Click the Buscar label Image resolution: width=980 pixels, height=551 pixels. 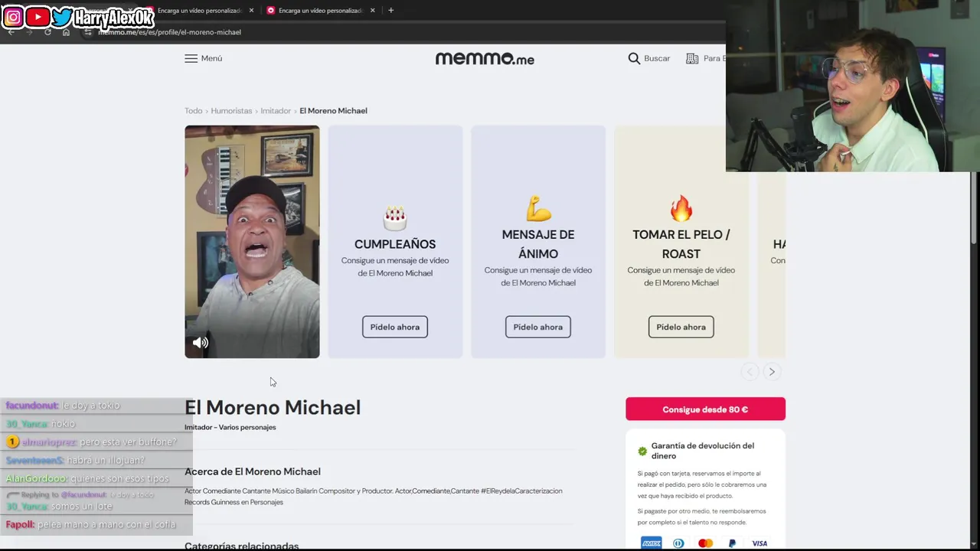pyautogui.click(x=657, y=58)
